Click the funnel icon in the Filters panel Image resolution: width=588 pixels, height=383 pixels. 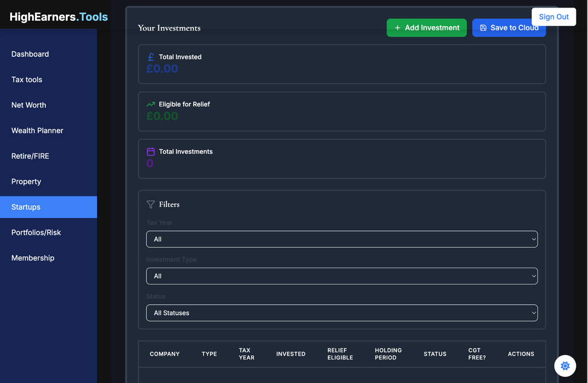[150, 204]
